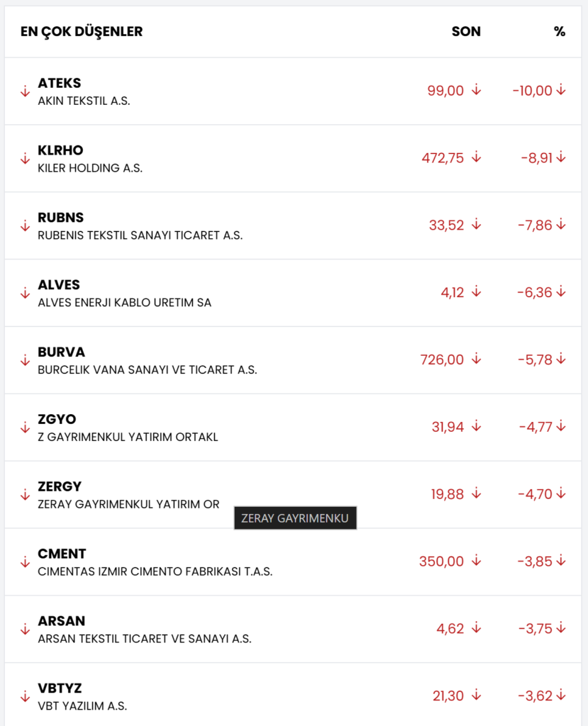The width and height of the screenshot is (588, 726).
Task: Select the RUBENIS TEKSTIL SANAYI company name
Action: (x=140, y=235)
